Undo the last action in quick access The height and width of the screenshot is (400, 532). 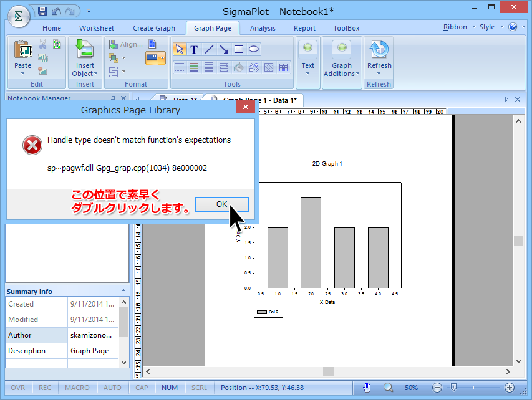[x=56, y=11]
